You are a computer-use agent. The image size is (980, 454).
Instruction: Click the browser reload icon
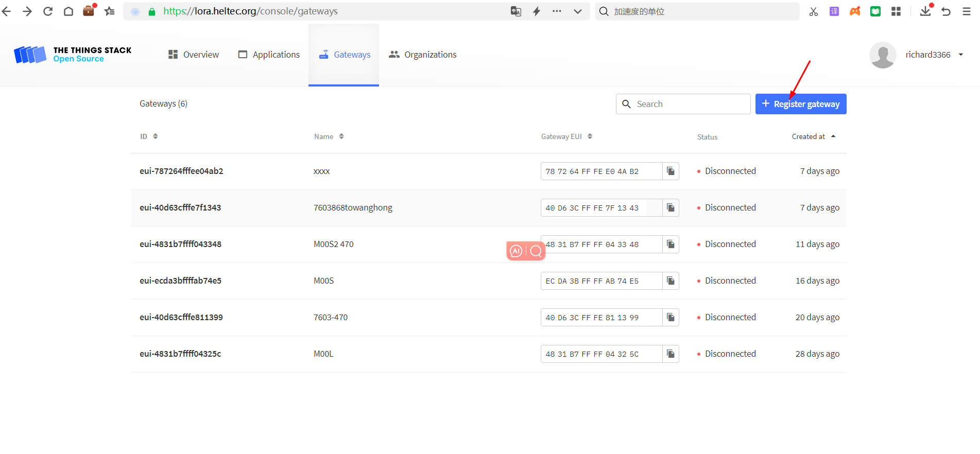point(48,11)
